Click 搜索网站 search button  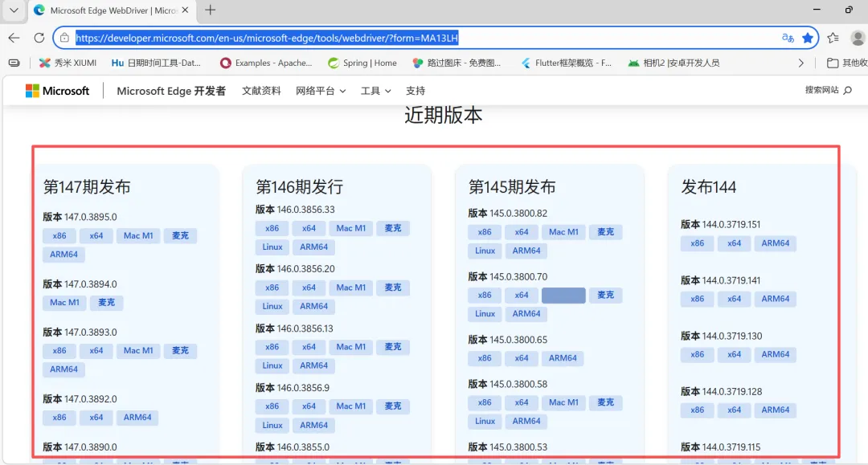coord(828,90)
